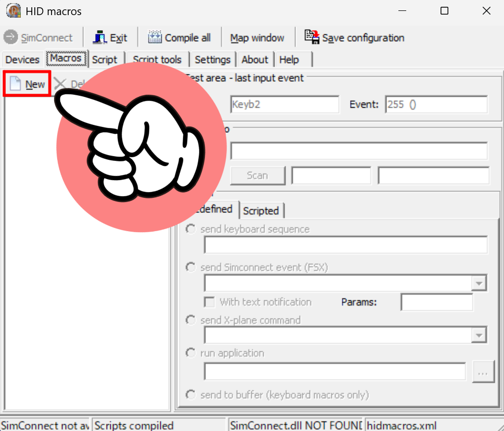Open the Settings tab

(212, 59)
